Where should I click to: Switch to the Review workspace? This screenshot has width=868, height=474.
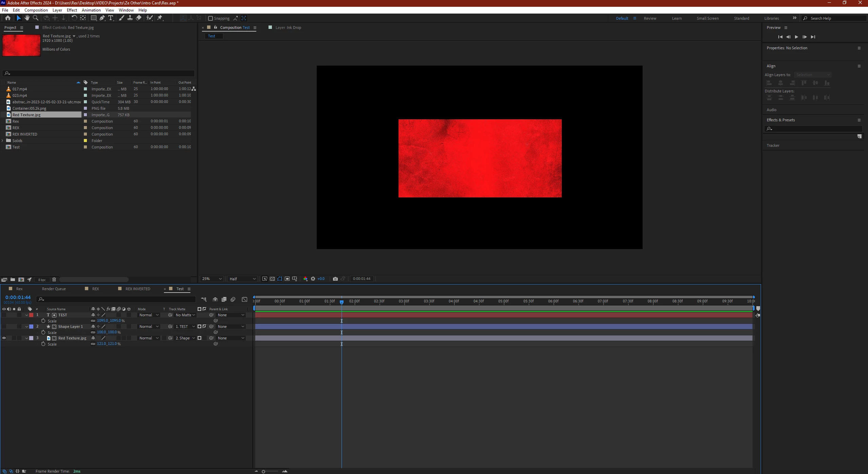tap(650, 18)
